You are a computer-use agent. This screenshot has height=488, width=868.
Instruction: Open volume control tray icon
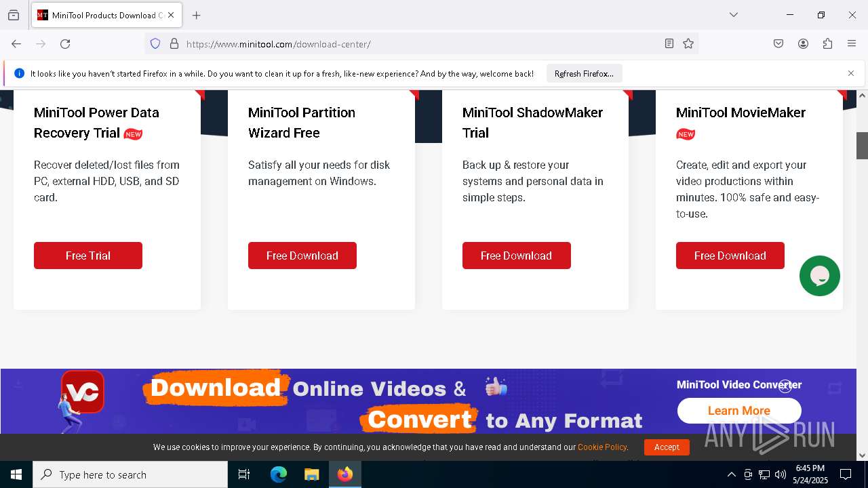(x=781, y=474)
